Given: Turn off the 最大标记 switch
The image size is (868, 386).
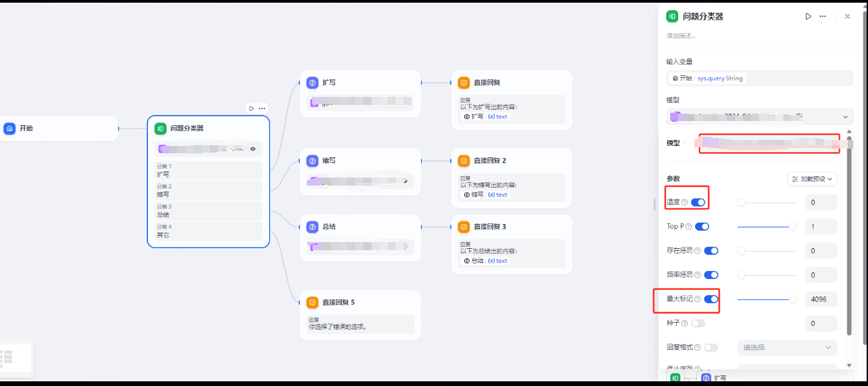Looking at the screenshot, I should click(711, 299).
